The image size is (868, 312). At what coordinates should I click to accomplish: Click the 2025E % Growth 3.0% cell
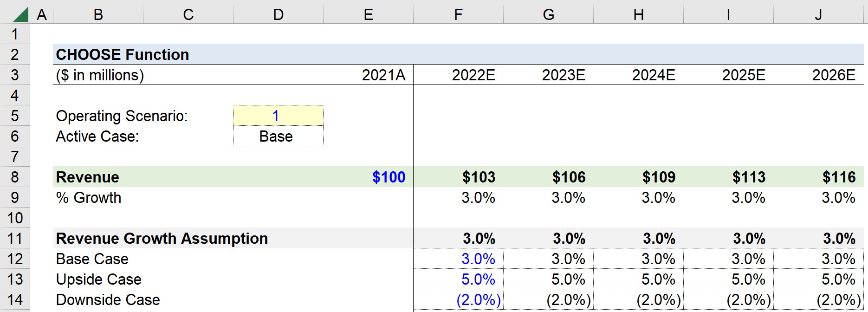click(728, 197)
